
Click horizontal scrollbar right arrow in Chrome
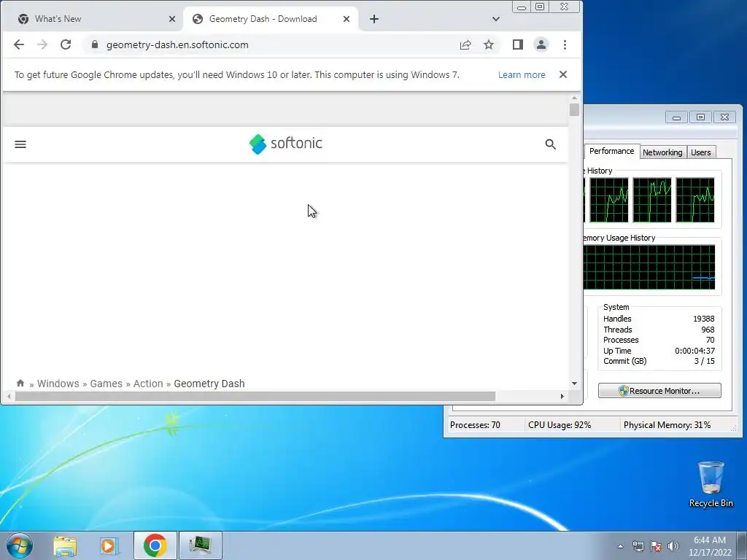point(562,396)
